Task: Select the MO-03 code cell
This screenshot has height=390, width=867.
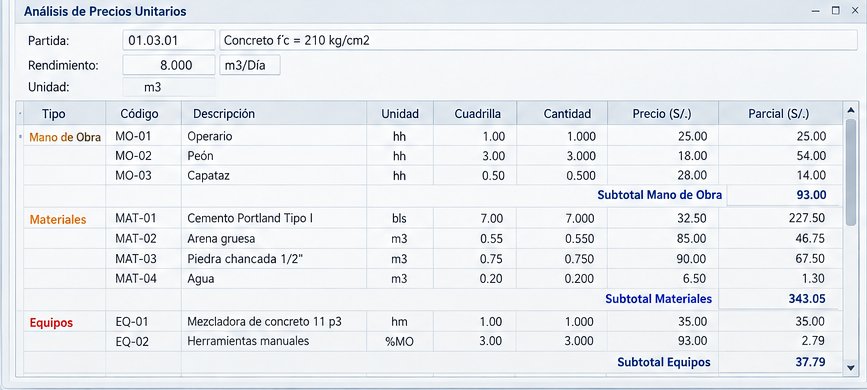Action: pos(143,176)
